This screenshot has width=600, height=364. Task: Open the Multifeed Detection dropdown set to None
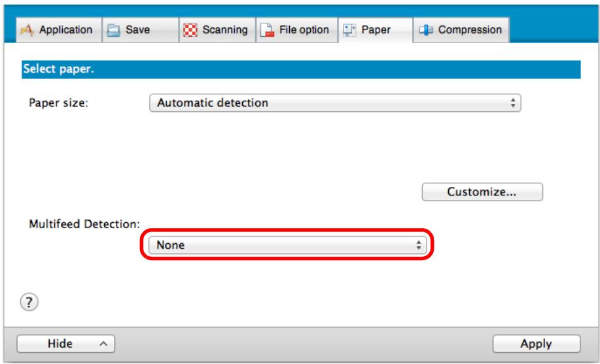tap(287, 244)
